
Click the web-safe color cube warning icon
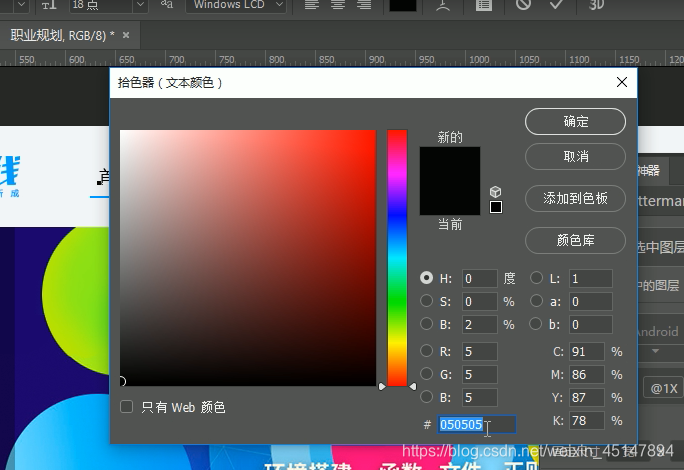pos(496,192)
